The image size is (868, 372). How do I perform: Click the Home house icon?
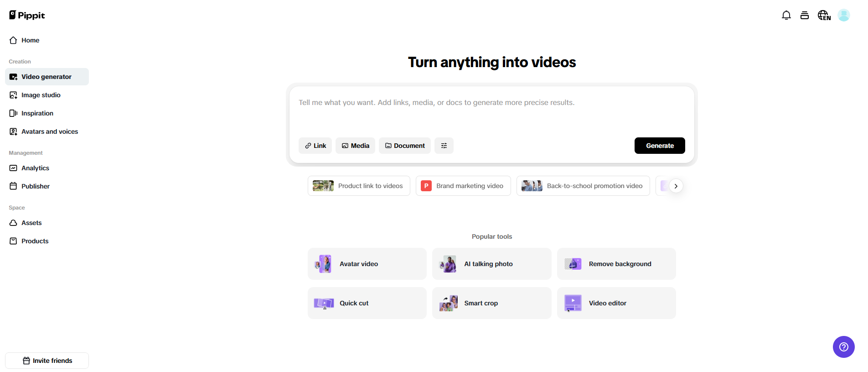pyautogui.click(x=13, y=40)
